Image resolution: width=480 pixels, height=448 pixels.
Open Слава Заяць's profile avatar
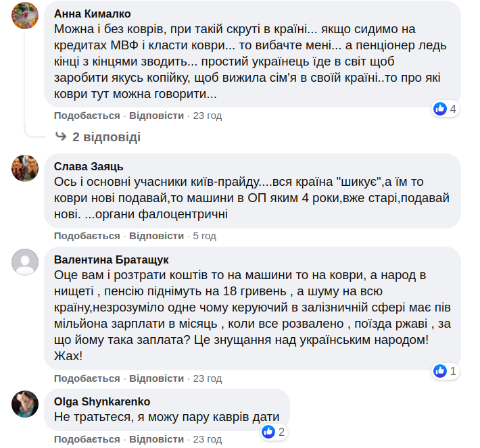click(25, 168)
